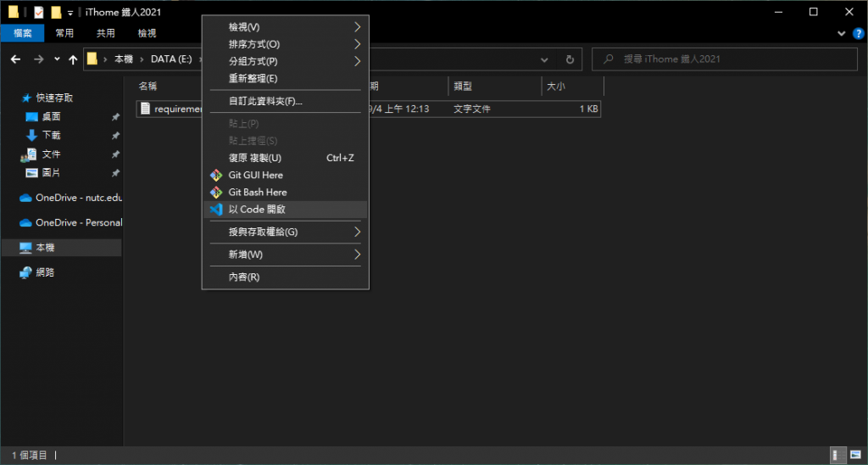Open 下載 in quick access

click(52, 135)
